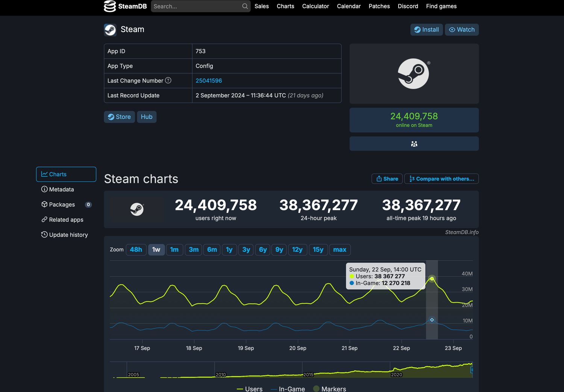
Task: Select the Metadata sidebar tab
Action: click(x=66, y=189)
